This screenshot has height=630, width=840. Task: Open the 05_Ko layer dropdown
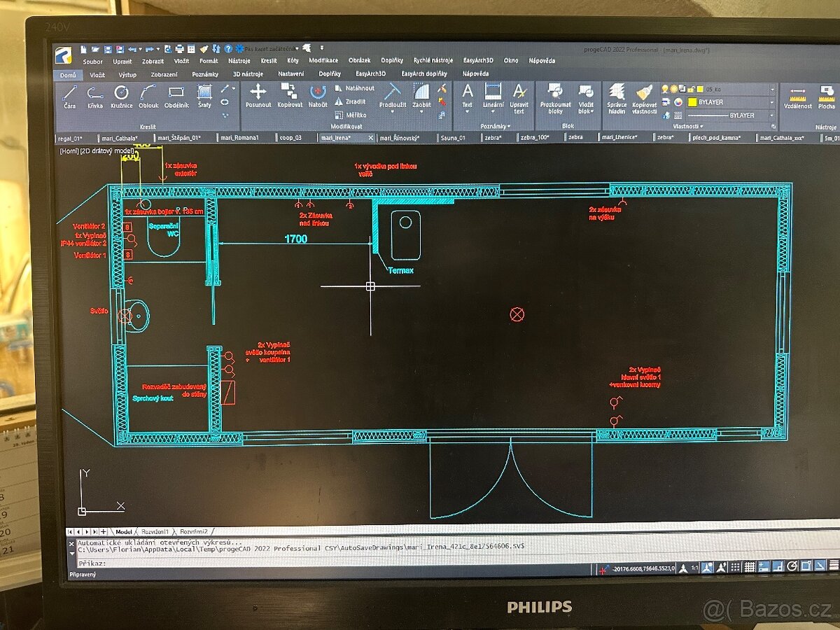(772, 90)
